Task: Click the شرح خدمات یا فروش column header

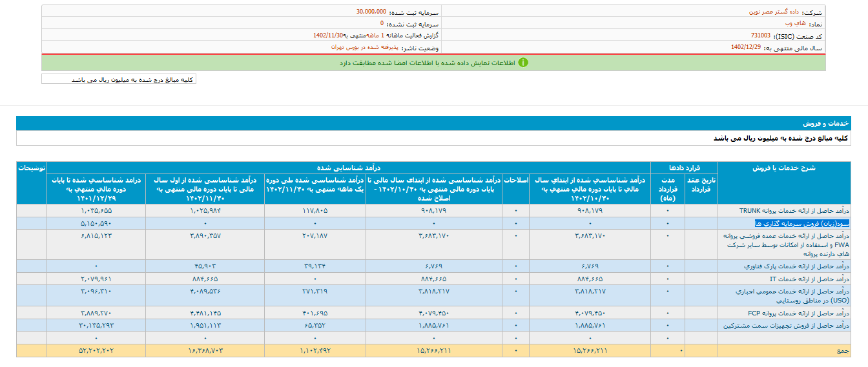Action: 783,168
